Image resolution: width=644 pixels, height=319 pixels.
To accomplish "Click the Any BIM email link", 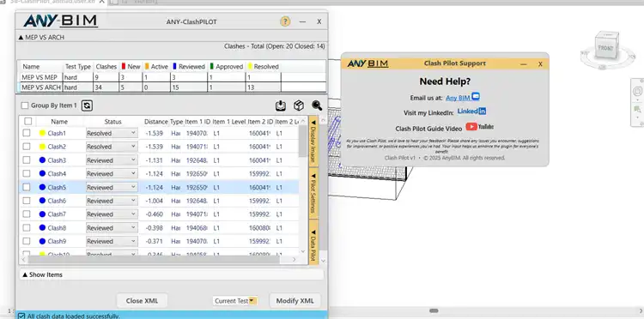I will [458, 98].
